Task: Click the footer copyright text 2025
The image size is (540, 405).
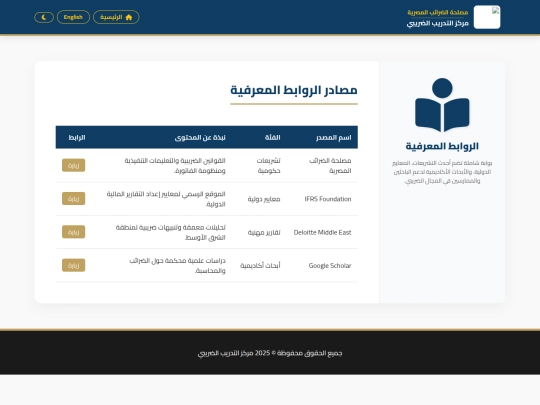Action: (270, 353)
